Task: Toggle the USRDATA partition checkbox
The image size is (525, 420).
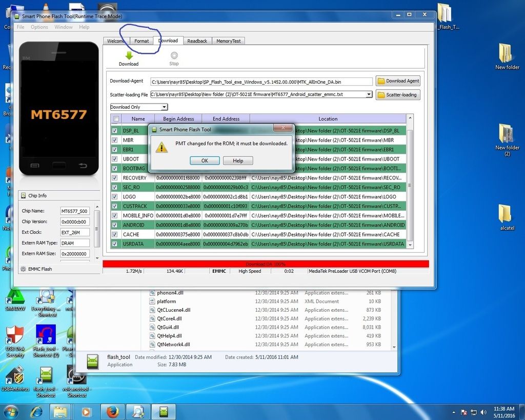Action: pos(115,244)
